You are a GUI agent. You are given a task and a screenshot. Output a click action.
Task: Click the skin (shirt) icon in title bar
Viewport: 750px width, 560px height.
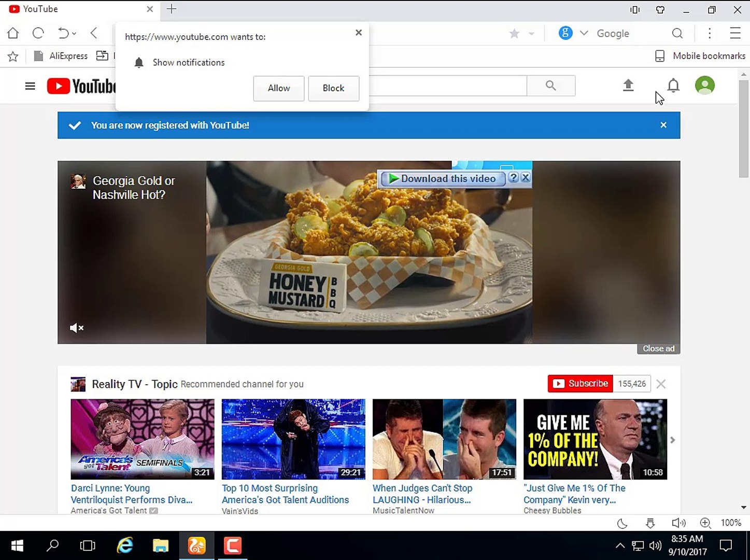[x=660, y=9]
